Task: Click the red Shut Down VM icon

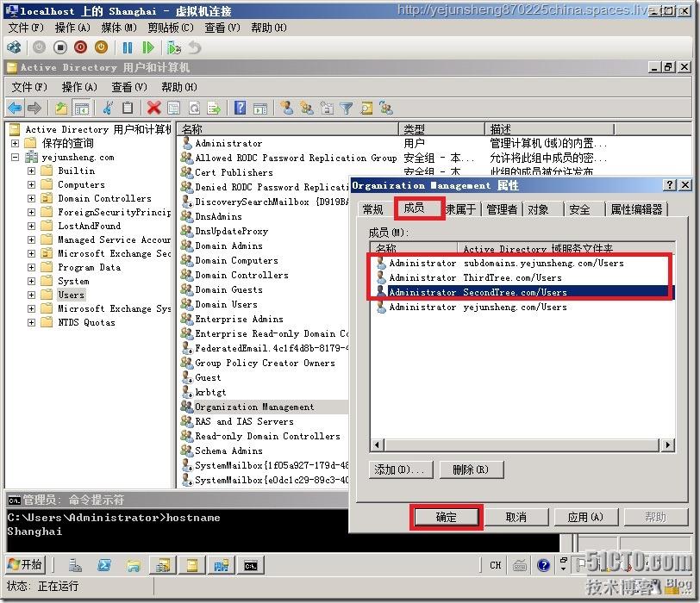Action: pyautogui.click(x=80, y=47)
